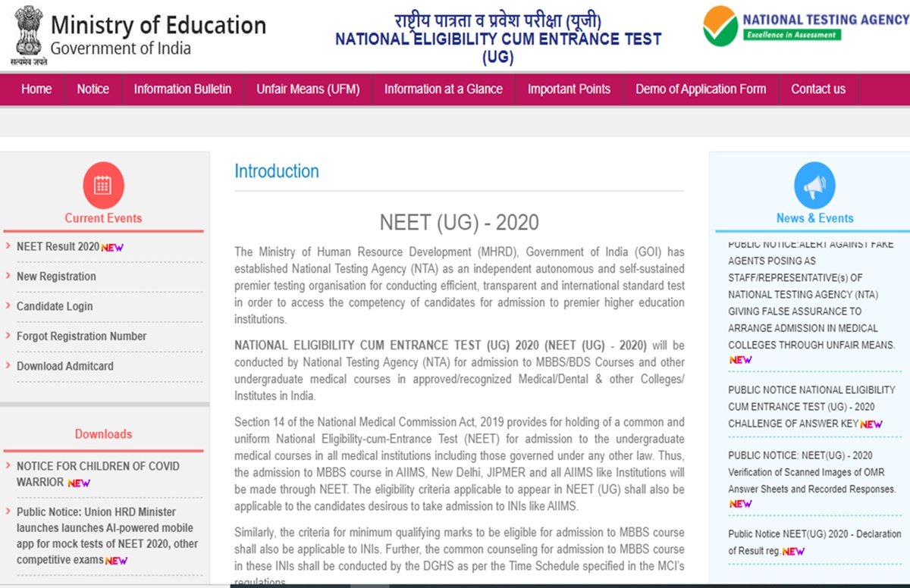
Task: Go to Unfair Means (UFM) page
Action: [x=308, y=89]
